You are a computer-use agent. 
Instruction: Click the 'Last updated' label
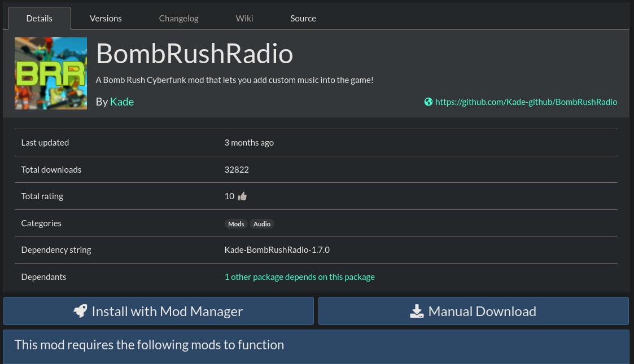[45, 143]
